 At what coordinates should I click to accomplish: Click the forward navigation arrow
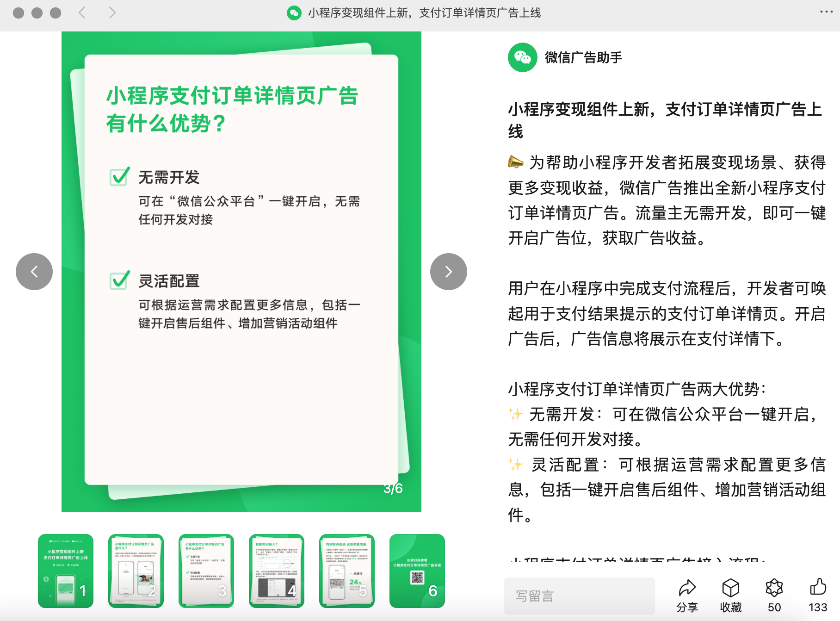[x=112, y=13]
